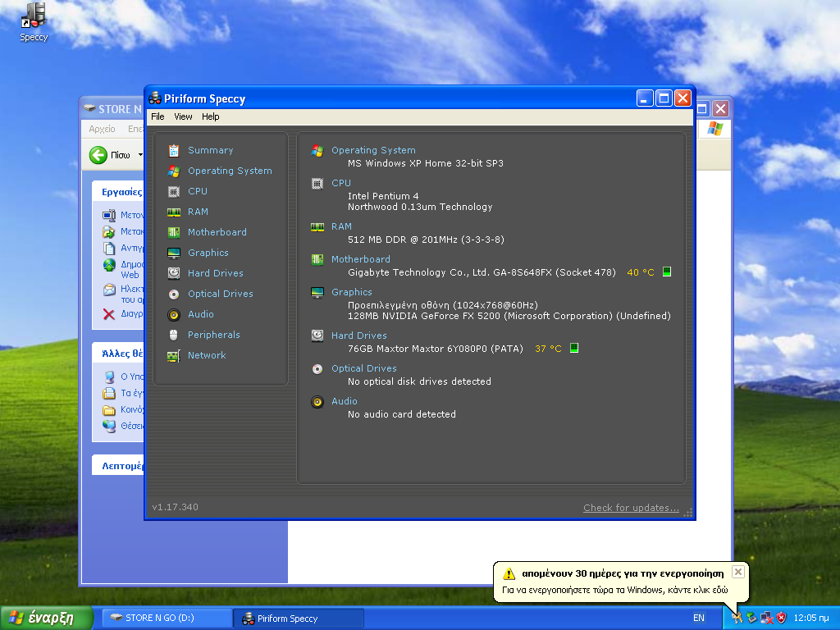This screenshot has height=630, width=840.
Task: Click the Audio speaker icon in sidebar
Action: click(174, 314)
